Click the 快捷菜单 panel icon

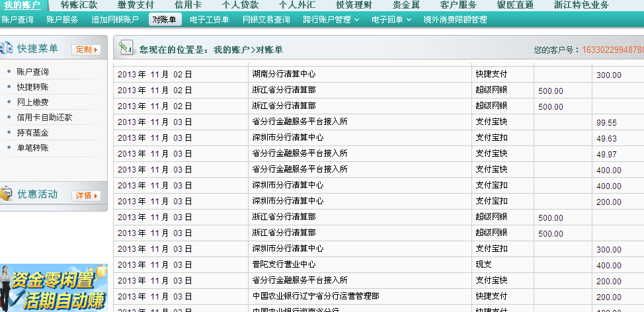pos(7,48)
